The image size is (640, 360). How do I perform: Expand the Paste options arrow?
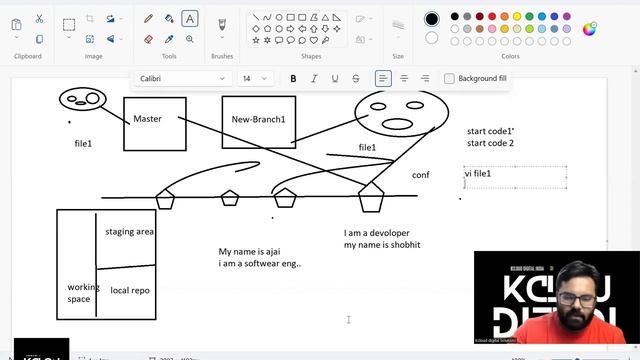(16, 38)
